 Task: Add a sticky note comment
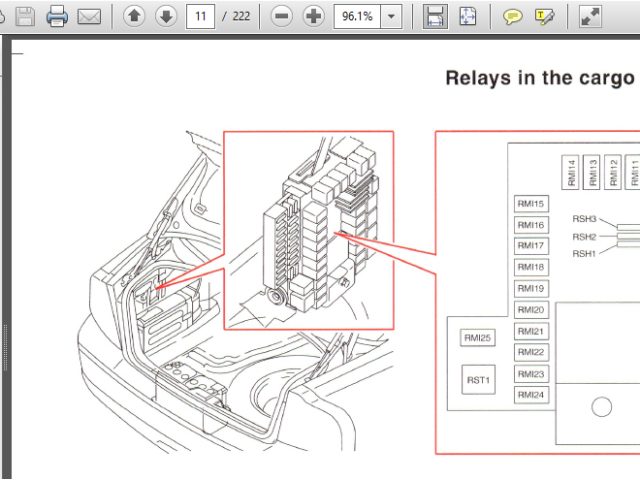[x=512, y=16]
